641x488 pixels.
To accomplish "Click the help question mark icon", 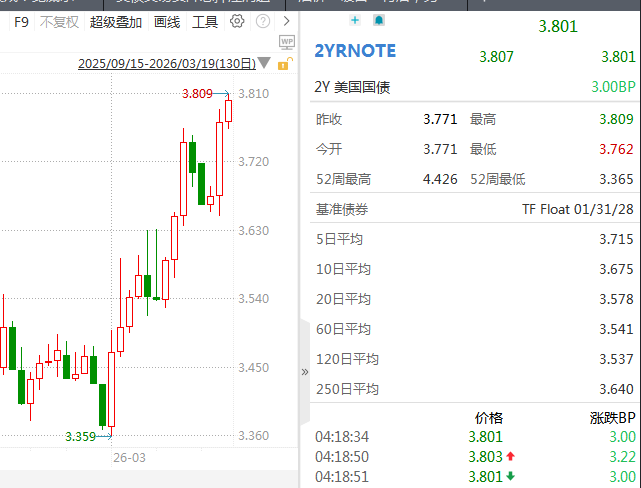I will [x=262, y=21].
